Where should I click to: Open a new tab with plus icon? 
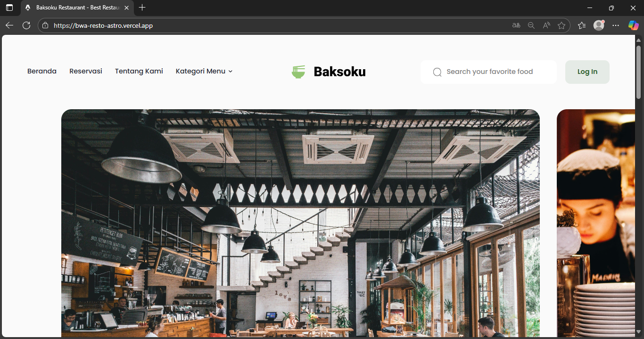142,8
